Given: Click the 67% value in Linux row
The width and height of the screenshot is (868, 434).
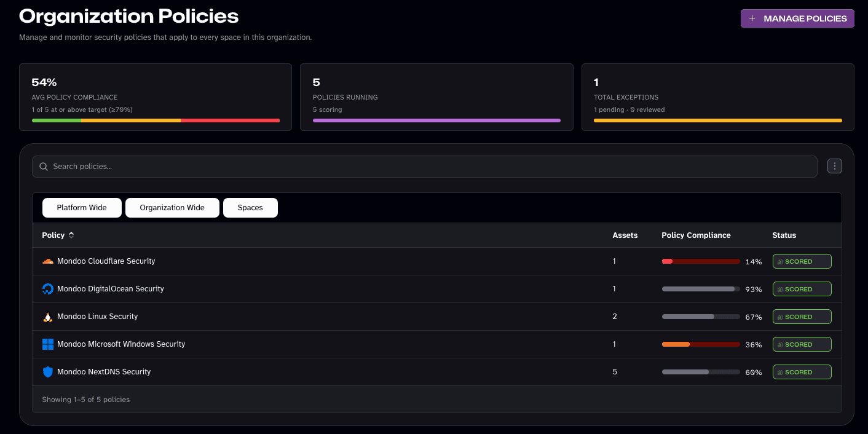Looking at the screenshot, I should [x=754, y=317].
